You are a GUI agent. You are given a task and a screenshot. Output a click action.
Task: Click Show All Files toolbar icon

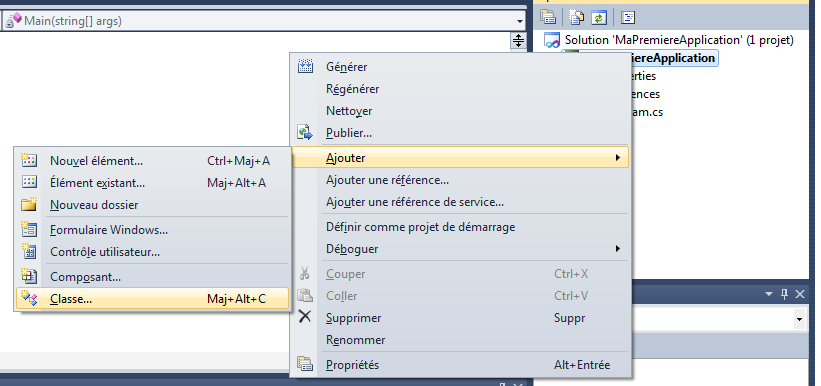click(x=576, y=17)
